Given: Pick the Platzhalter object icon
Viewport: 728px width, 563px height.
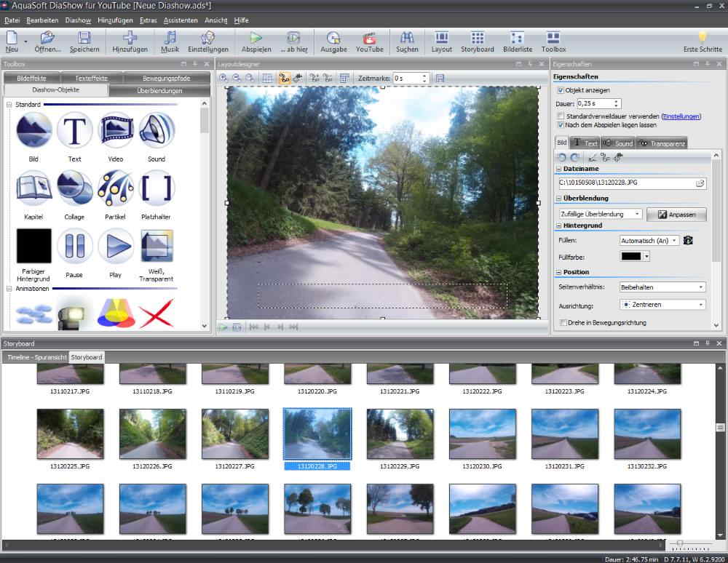Looking at the screenshot, I should tap(156, 188).
